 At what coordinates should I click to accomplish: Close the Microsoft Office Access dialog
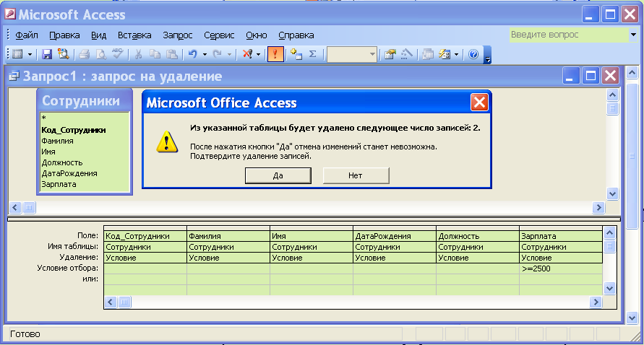(x=479, y=102)
